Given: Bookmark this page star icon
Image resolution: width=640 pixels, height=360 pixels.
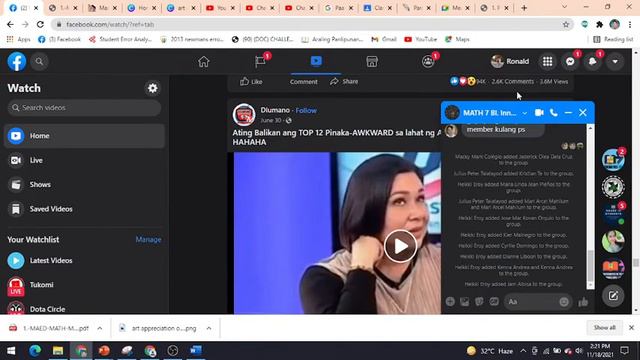Looking at the screenshot, I should (566, 24).
